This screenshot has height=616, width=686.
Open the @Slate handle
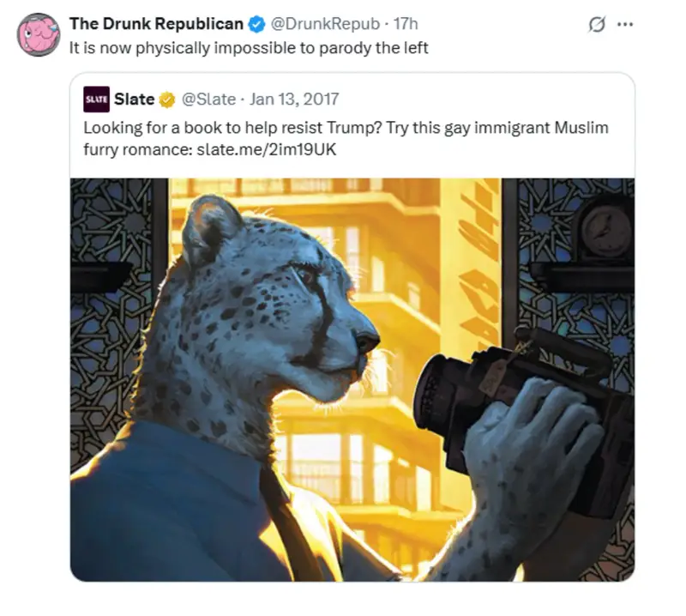[208, 100]
